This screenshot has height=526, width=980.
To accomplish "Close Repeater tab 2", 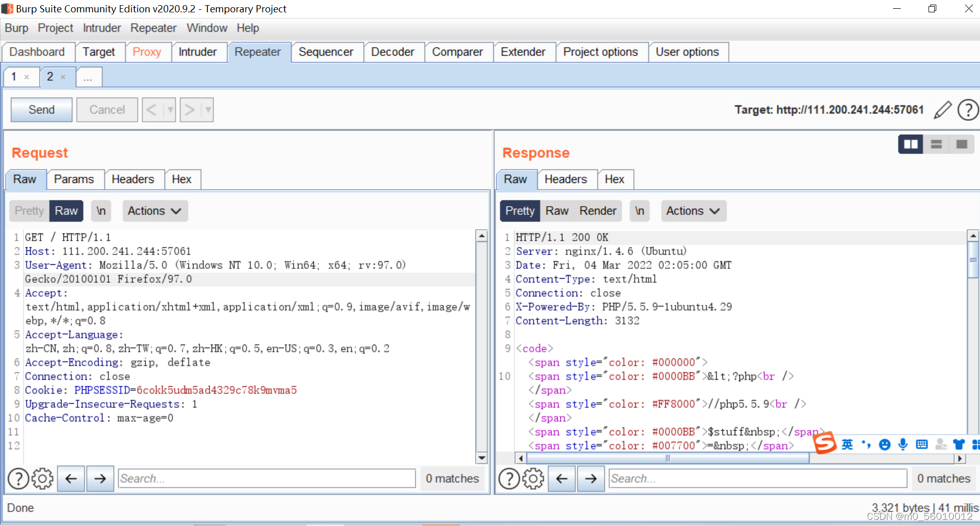I will click(63, 77).
